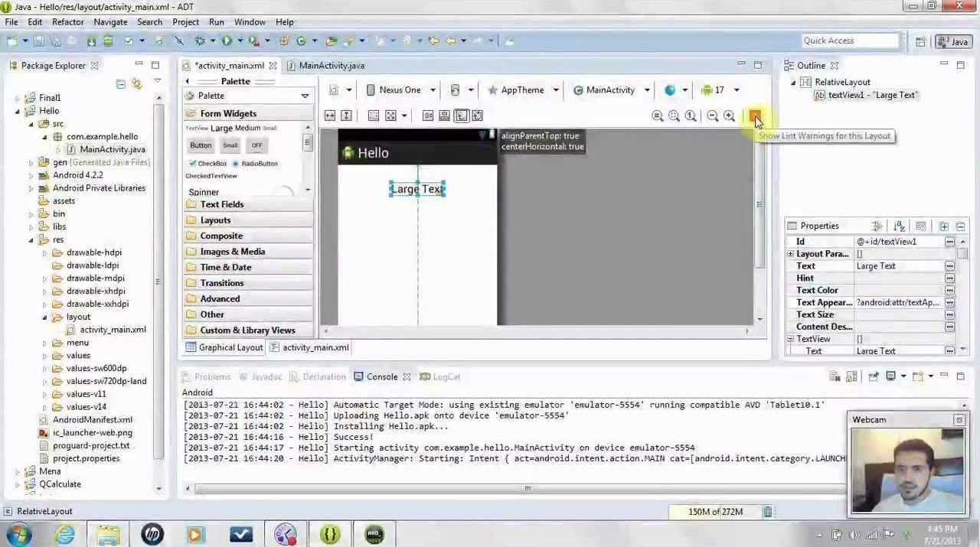Run garbage collector trash icon in status bar
This screenshot has height=547, width=980.
coord(767,512)
